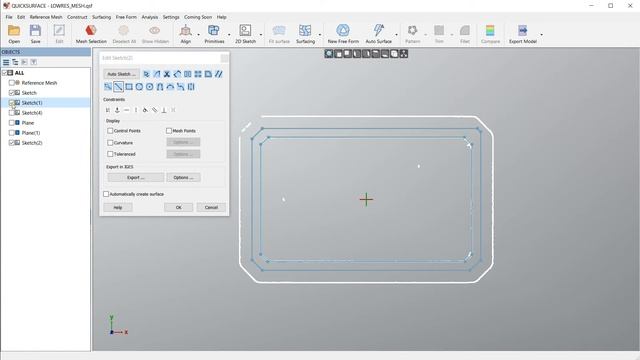The image size is (640, 360).
Task: Open the Analysis menu
Action: pos(150,17)
